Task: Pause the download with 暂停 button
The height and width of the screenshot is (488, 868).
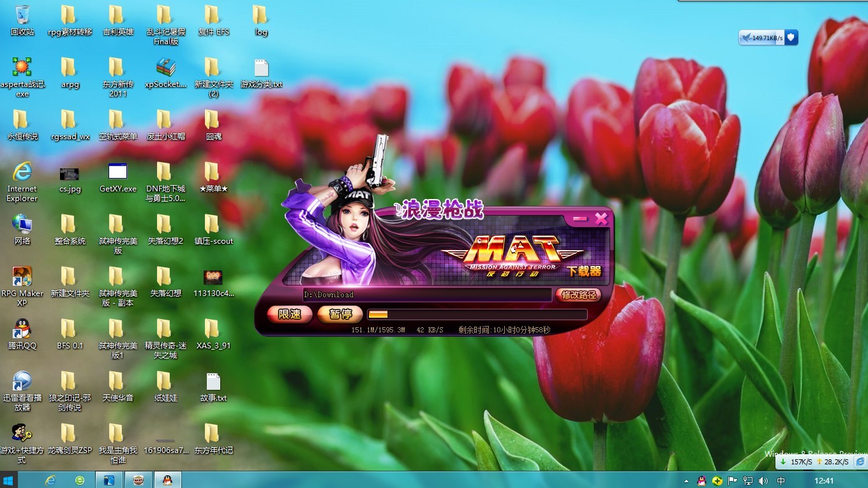Action: click(340, 314)
